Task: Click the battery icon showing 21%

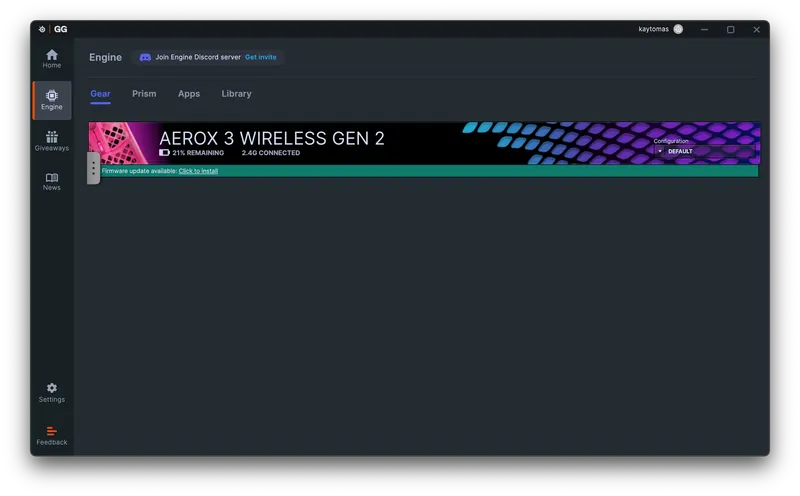Action: click(x=164, y=153)
